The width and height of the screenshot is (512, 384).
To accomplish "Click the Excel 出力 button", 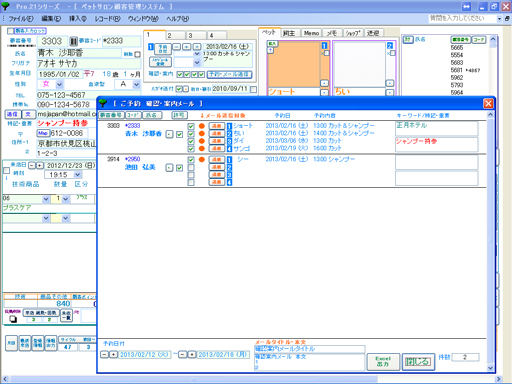I will (383, 362).
